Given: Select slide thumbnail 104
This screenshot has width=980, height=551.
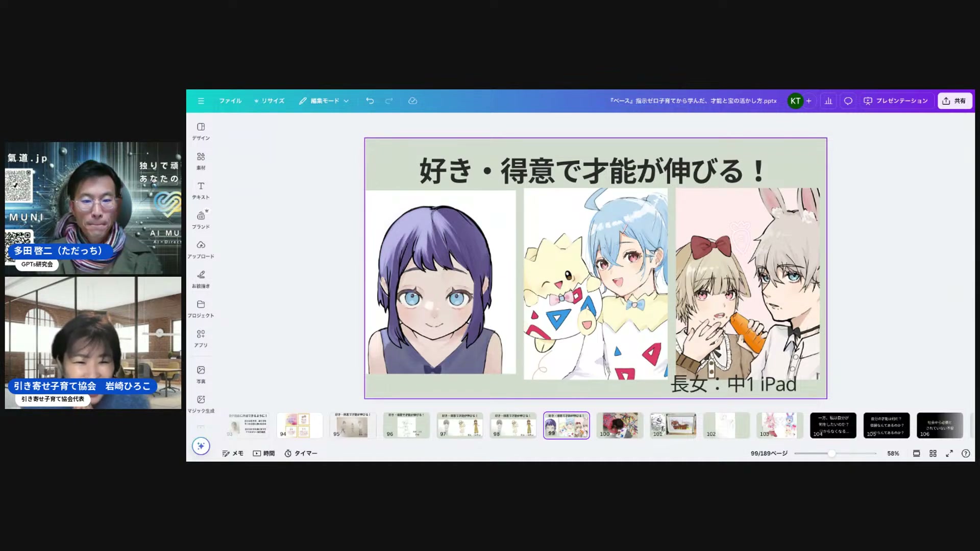Looking at the screenshot, I should pos(833,425).
